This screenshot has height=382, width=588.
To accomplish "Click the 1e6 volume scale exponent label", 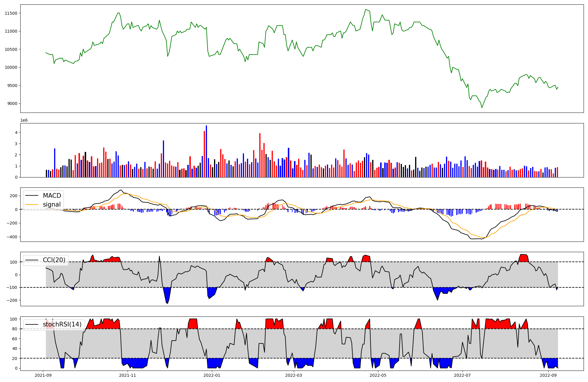I will pyautogui.click(x=24, y=120).
